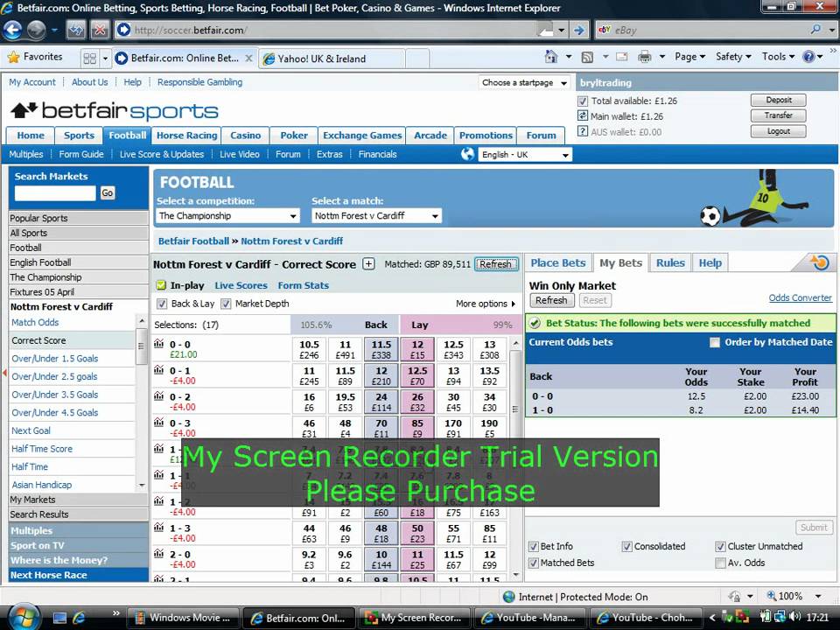Viewport: 840px width, 630px height.
Task: Open the Horse Racing tab
Action: pos(186,136)
